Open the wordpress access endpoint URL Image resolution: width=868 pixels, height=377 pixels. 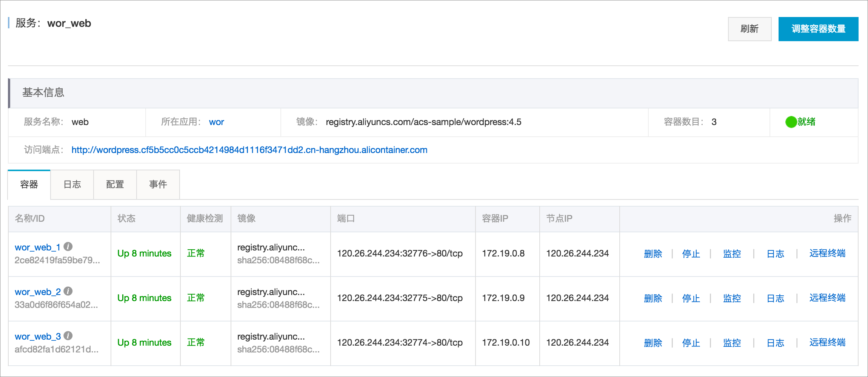point(249,150)
